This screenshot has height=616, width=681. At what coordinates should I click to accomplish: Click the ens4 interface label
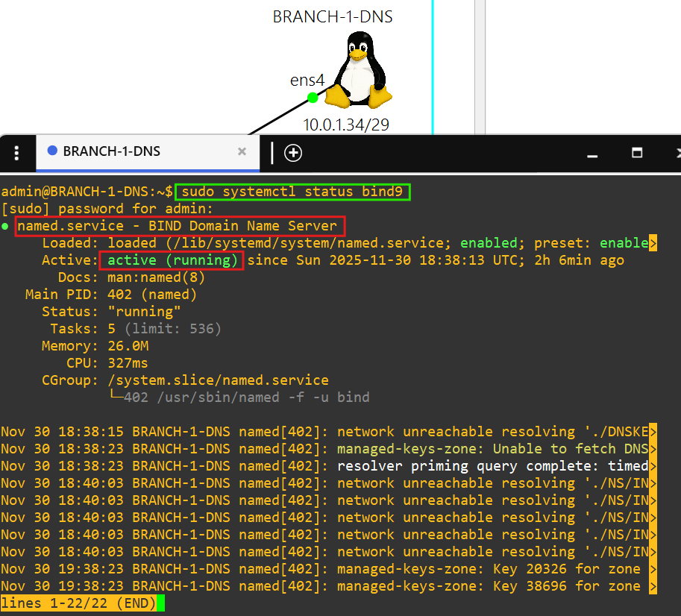pyautogui.click(x=305, y=81)
